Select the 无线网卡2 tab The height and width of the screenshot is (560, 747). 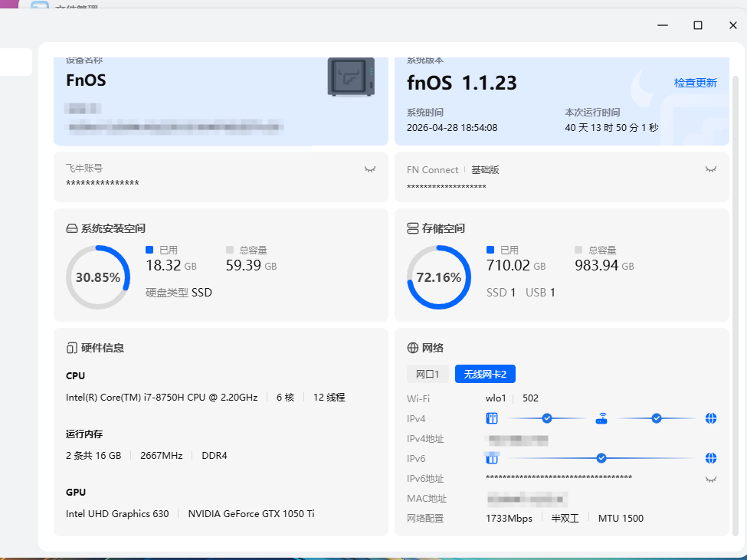(485, 374)
